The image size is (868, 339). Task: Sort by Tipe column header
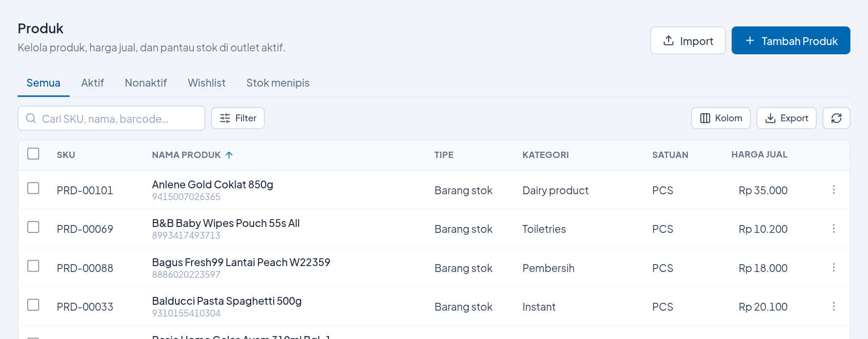point(444,155)
